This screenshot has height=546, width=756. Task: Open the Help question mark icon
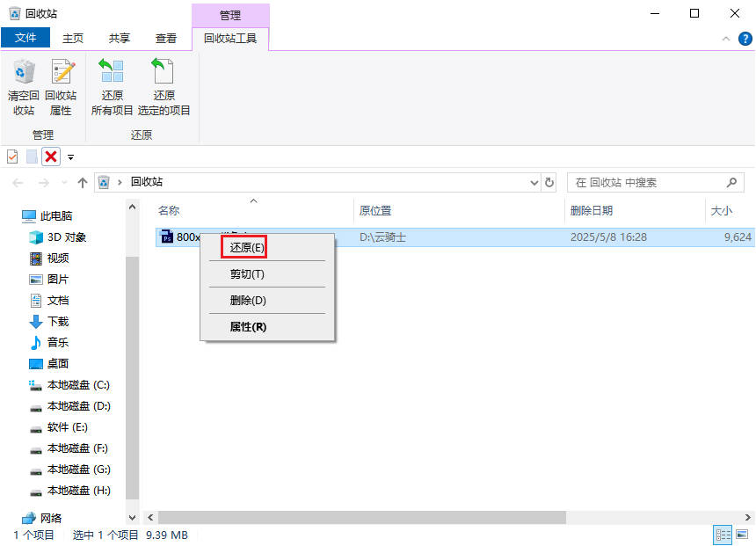745,39
